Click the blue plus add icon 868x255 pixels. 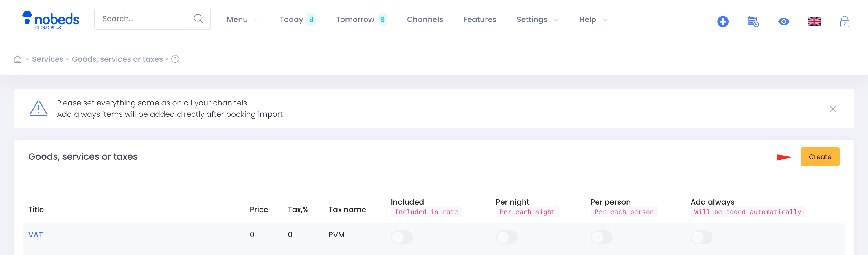722,21
